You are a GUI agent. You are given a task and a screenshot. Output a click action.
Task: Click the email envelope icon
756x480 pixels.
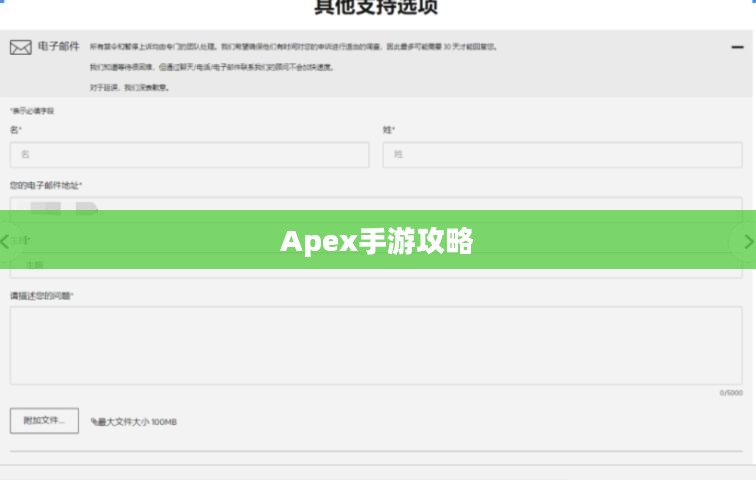click(21, 47)
